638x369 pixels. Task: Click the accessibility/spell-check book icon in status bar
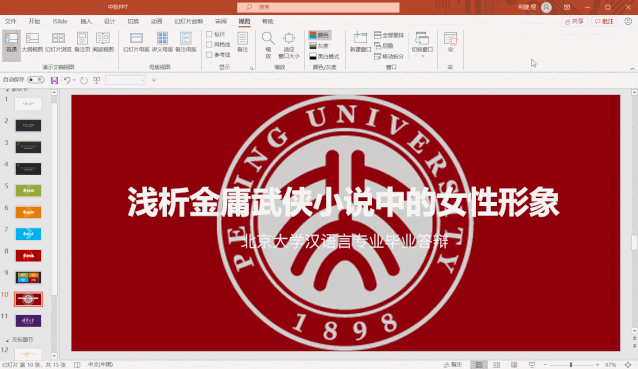77,365
